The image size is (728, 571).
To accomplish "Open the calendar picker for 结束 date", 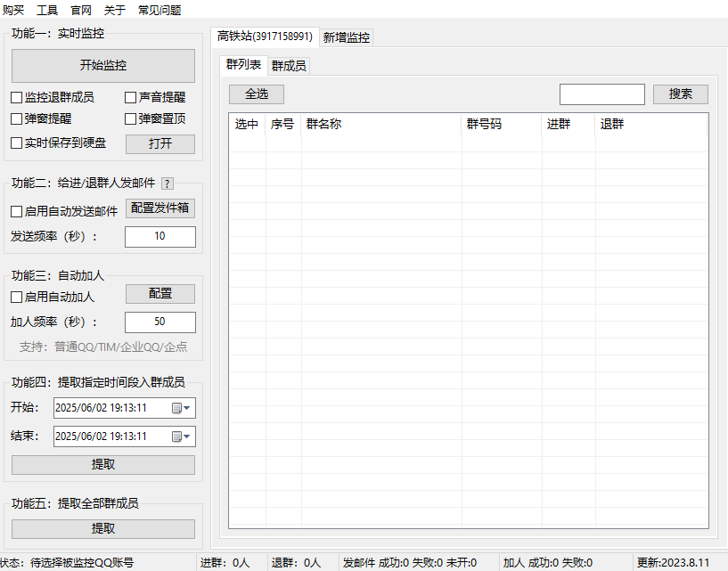I will coord(176,436).
